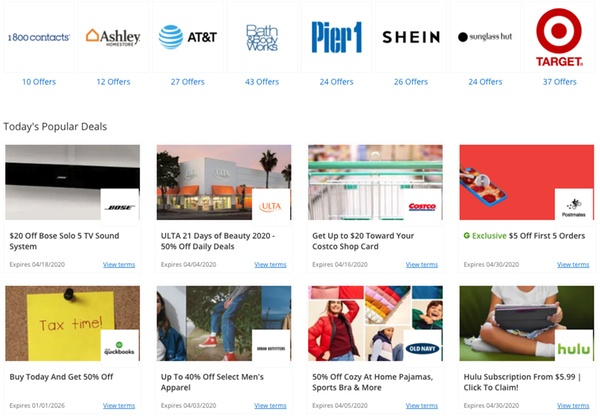Click the 27 Offers link under AT&T
Viewport: 600px width, 416px height.
188,82
